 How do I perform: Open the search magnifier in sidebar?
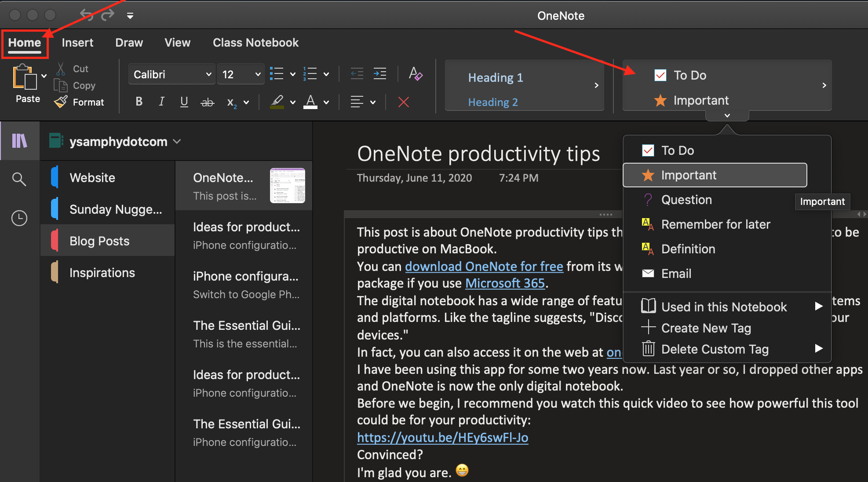pyautogui.click(x=19, y=179)
